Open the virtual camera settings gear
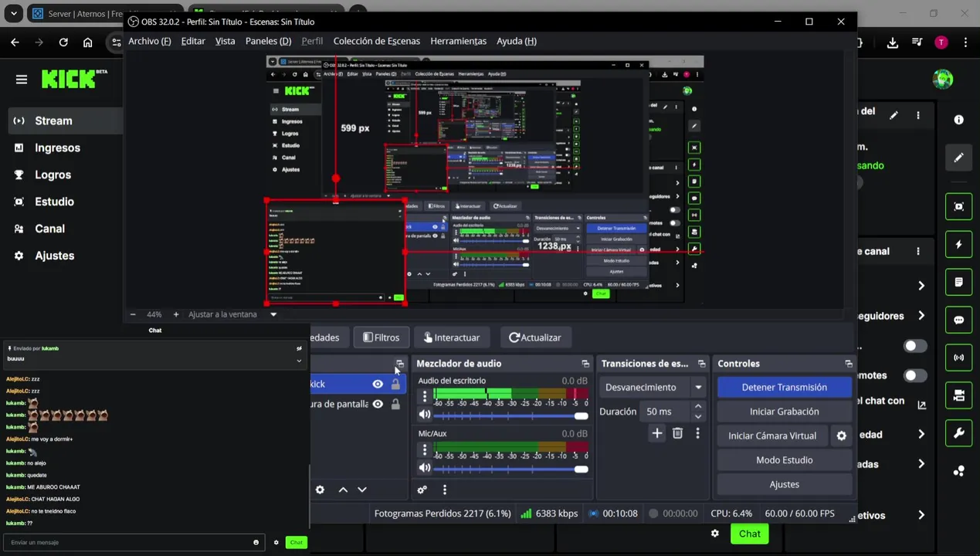 [x=842, y=436]
